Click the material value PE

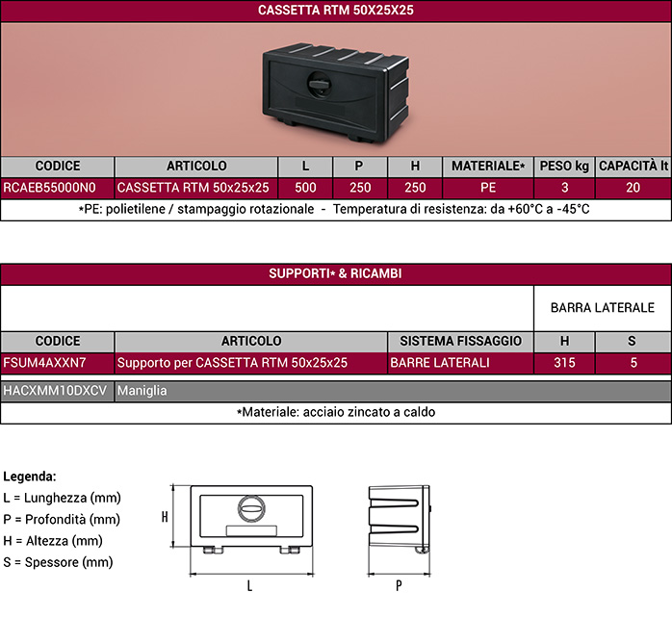pos(488,188)
